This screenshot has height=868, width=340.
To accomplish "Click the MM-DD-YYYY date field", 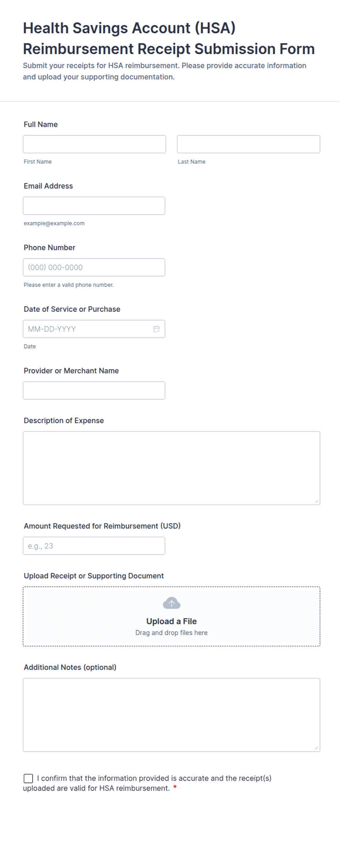I will (94, 329).
